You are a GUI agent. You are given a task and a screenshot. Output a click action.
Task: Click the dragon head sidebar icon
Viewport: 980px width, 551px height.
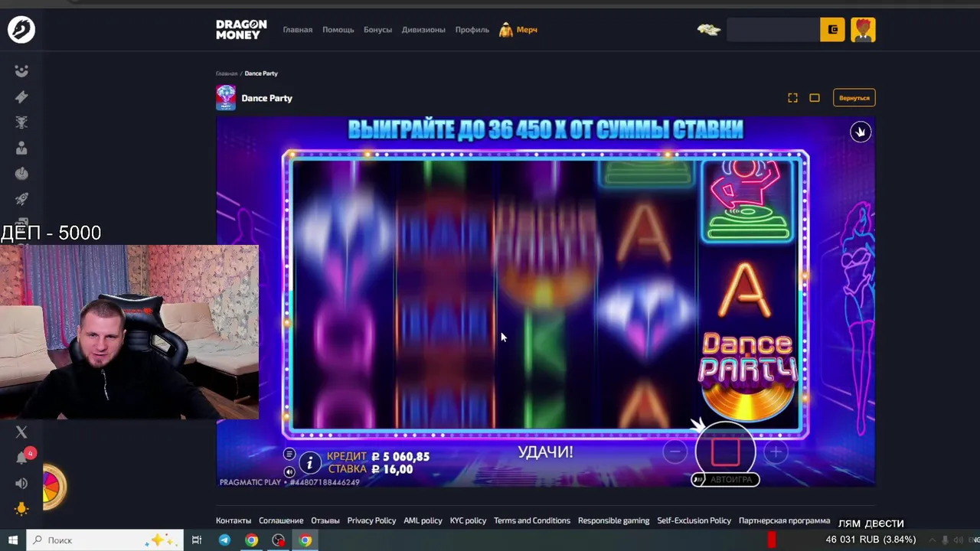pyautogui.click(x=21, y=122)
